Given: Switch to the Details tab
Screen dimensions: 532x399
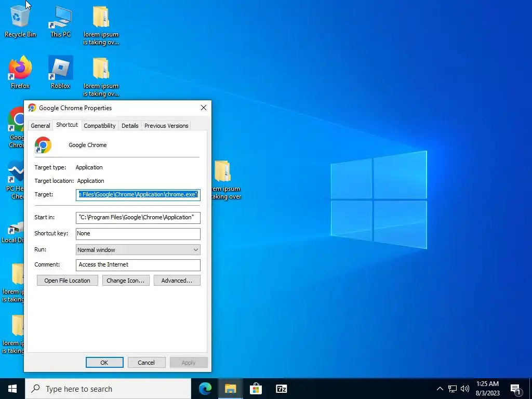Looking at the screenshot, I should point(130,126).
